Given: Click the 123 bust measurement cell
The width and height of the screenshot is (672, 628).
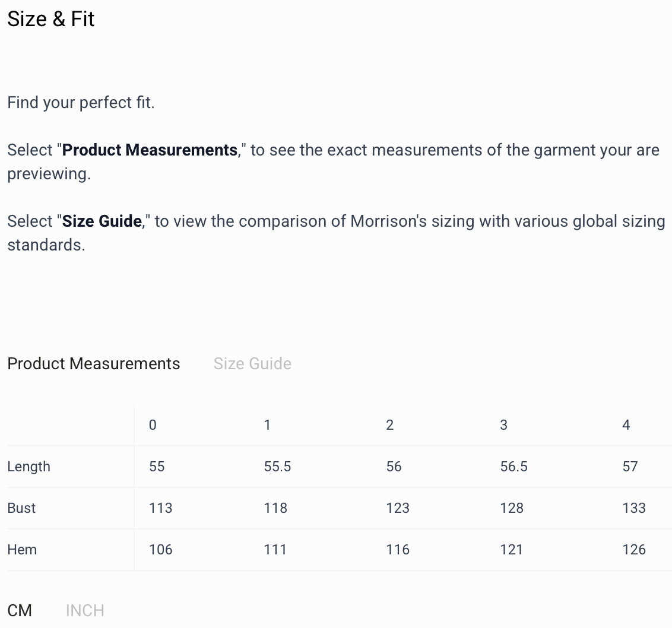Looking at the screenshot, I should tap(397, 508).
